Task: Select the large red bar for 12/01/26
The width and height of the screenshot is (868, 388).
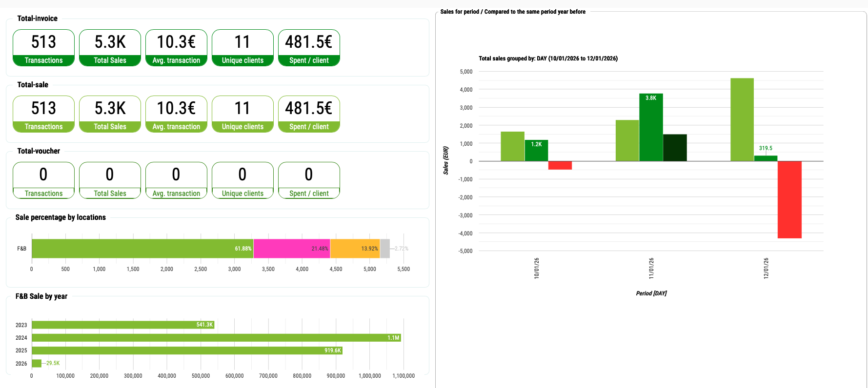Action: [x=789, y=200]
